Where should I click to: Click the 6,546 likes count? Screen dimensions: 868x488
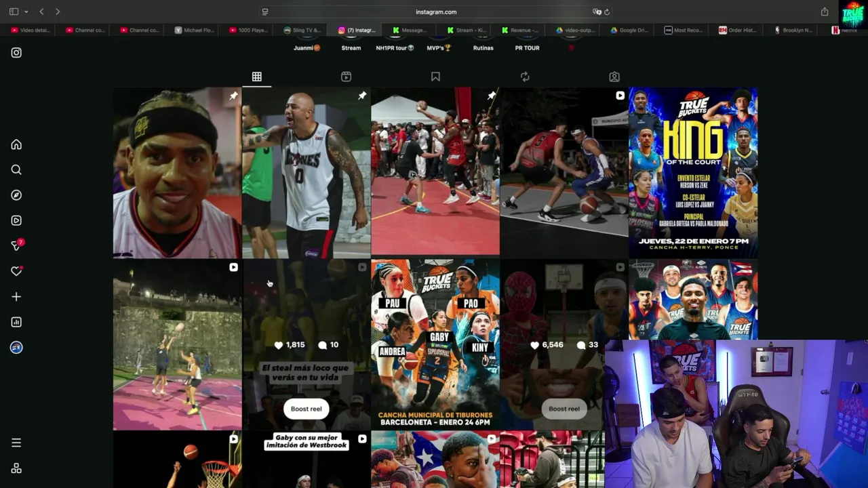pos(547,345)
